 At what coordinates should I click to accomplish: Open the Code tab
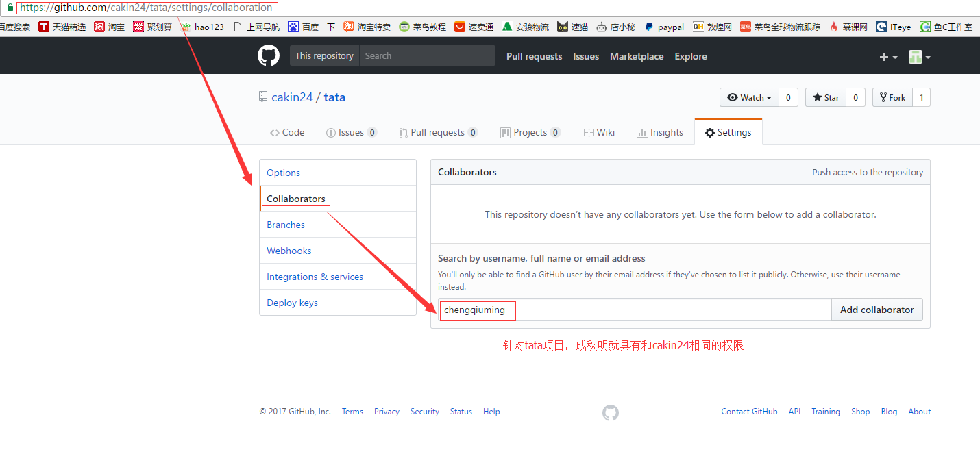coord(287,132)
